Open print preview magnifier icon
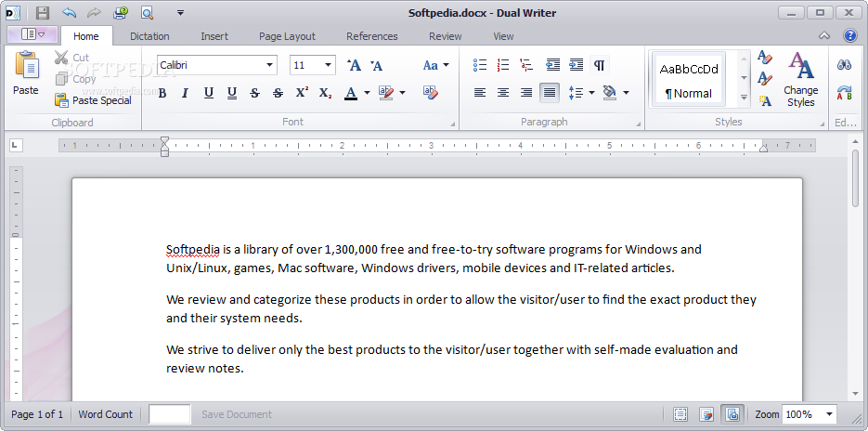This screenshot has height=431, width=868. [147, 13]
